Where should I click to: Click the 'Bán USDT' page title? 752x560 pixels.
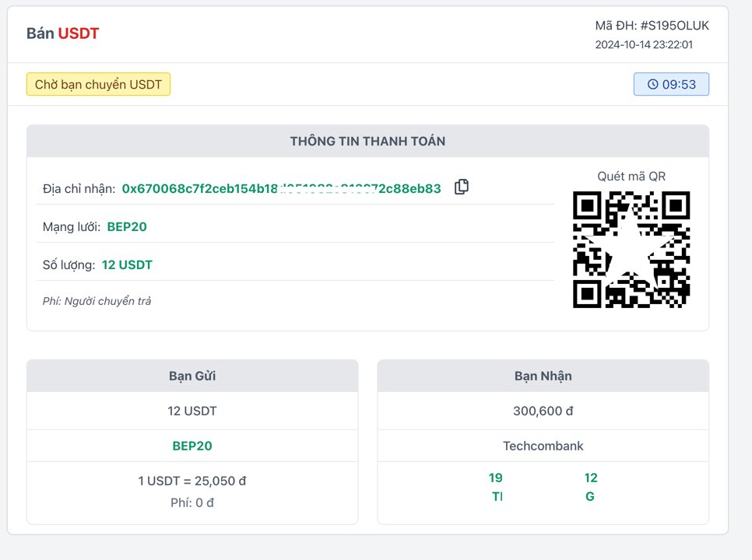coord(63,33)
